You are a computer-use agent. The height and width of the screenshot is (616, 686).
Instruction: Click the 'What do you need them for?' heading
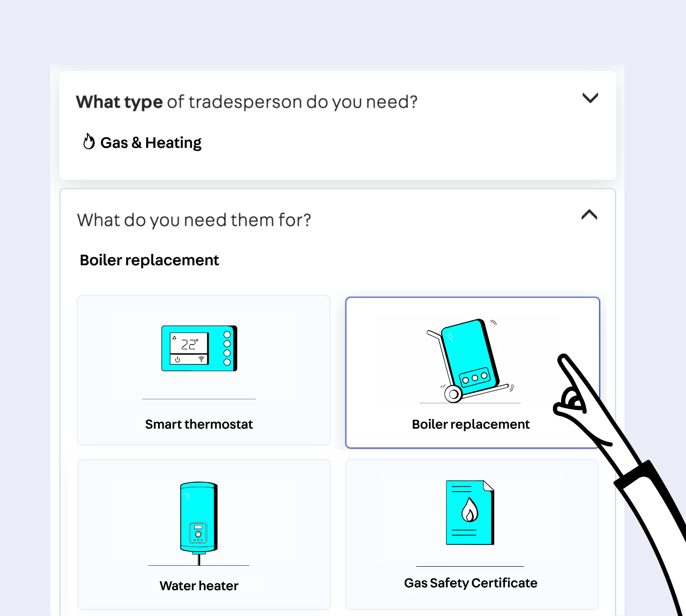[194, 220]
